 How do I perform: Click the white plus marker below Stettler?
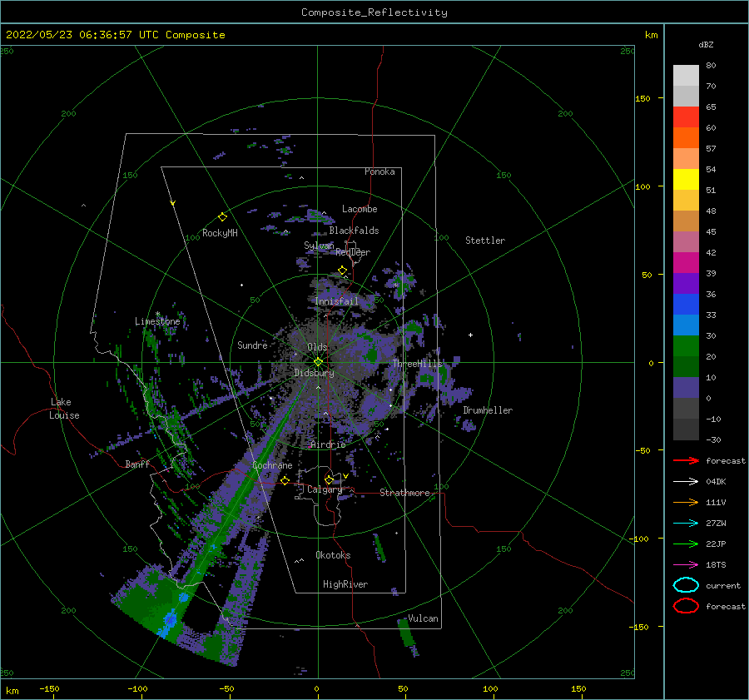tap(470, 335)
